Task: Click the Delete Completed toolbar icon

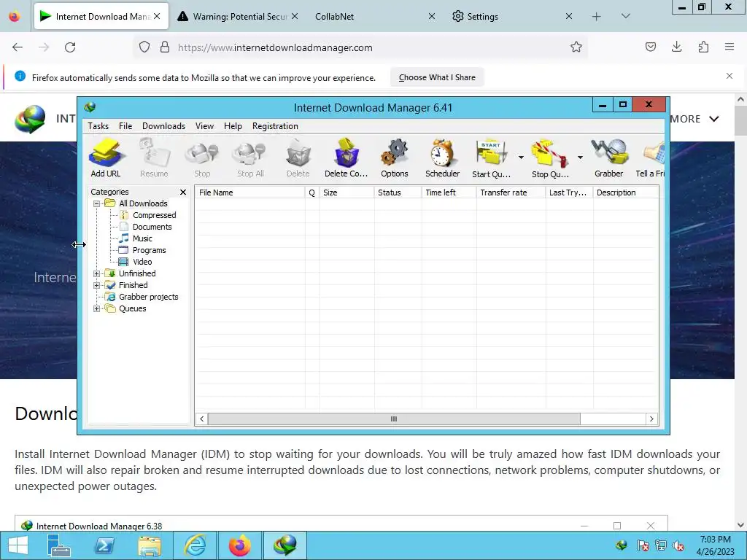Action: 347,158
